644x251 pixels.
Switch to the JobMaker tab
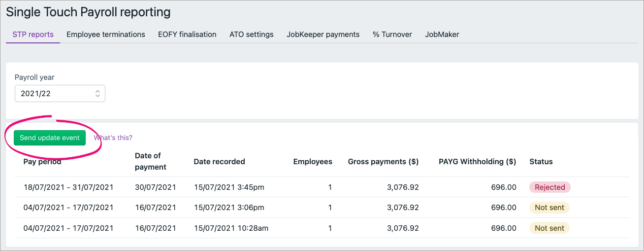[442, 35]
